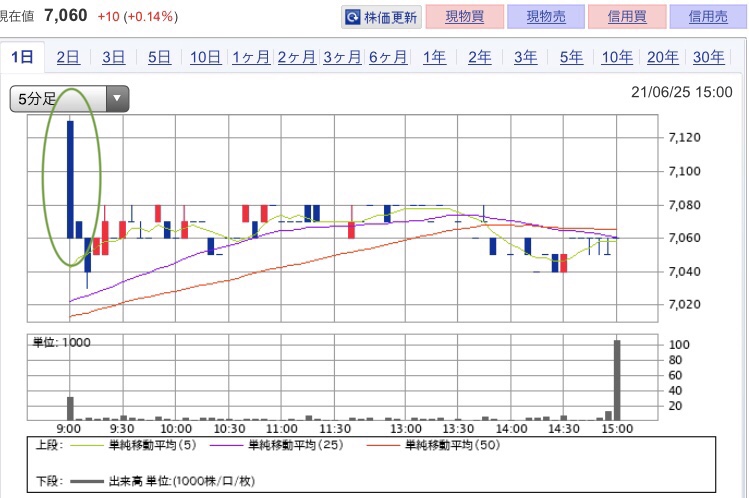Show the 2ヶ月 chart

297,57
